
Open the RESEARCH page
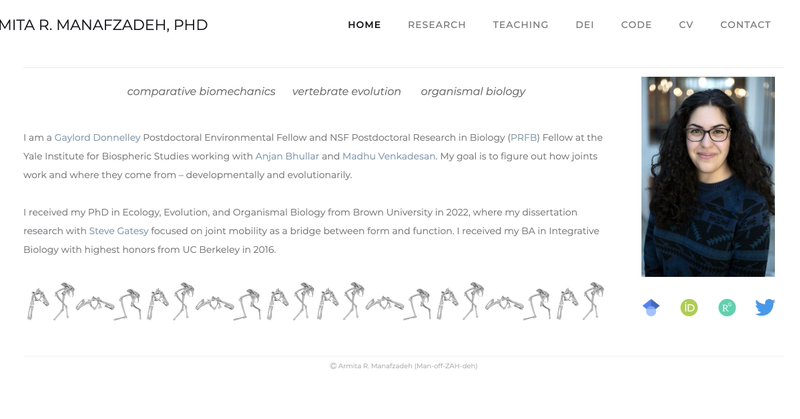437,24
